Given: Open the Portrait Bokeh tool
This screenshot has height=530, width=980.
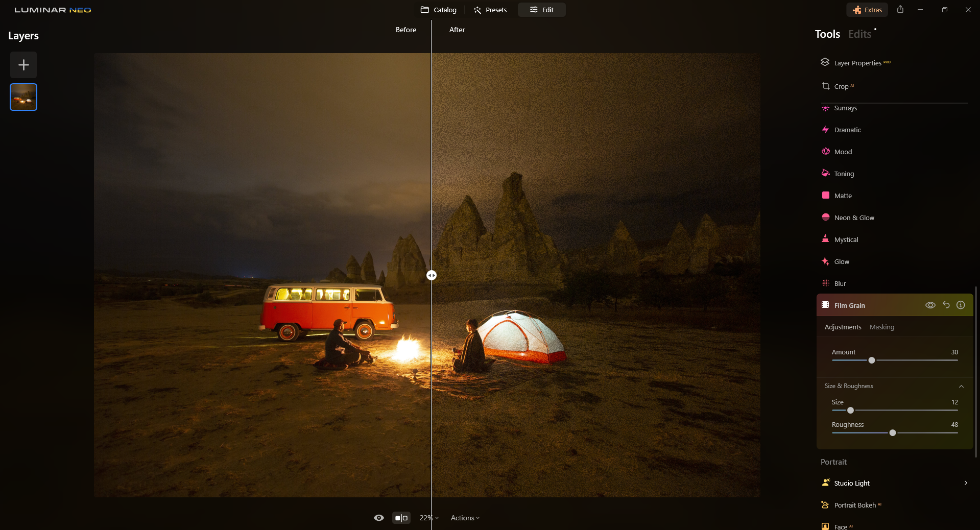Looking at the screenshot, I should (x=855, y=505).
